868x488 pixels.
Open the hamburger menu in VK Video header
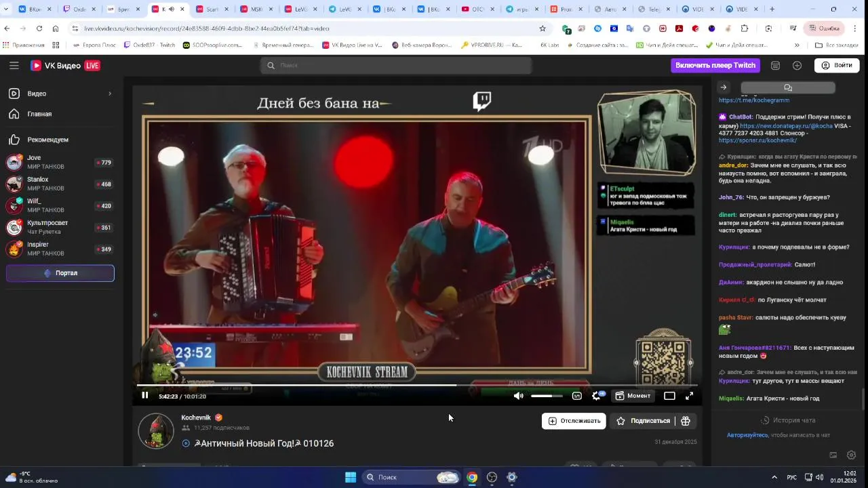click(14, 65)
